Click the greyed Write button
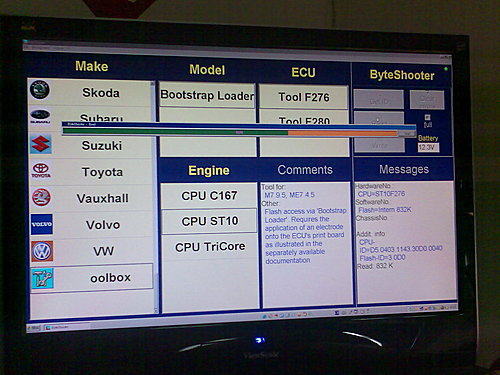500x375 pixels. 380,145
